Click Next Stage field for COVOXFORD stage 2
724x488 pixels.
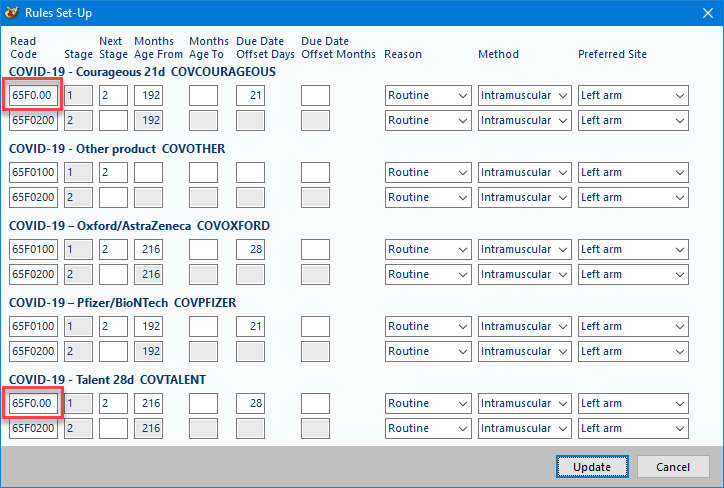(113, 275)
